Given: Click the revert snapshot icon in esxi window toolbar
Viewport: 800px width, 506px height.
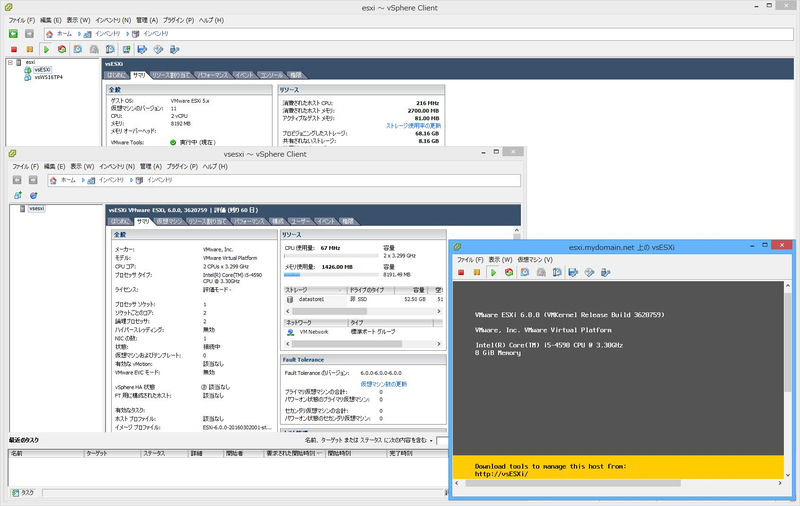Looking at the screenshot, I should (94, 49).
